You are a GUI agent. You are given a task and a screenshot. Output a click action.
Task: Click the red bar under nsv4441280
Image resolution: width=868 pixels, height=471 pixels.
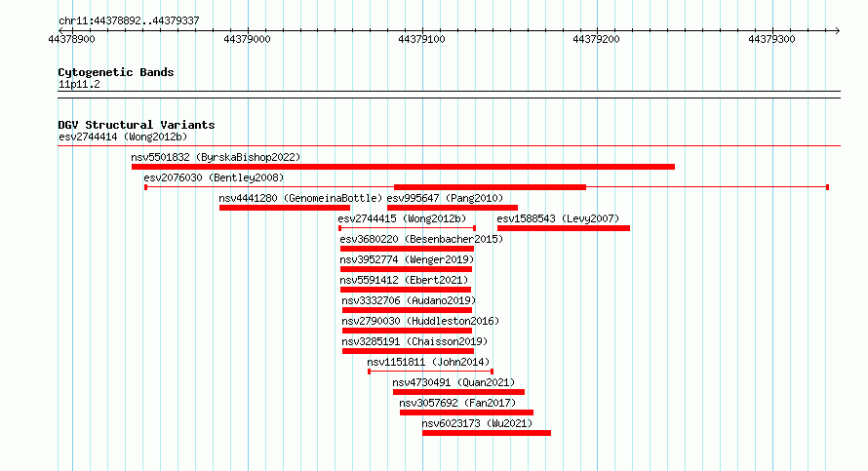click(x=285, y=208)
